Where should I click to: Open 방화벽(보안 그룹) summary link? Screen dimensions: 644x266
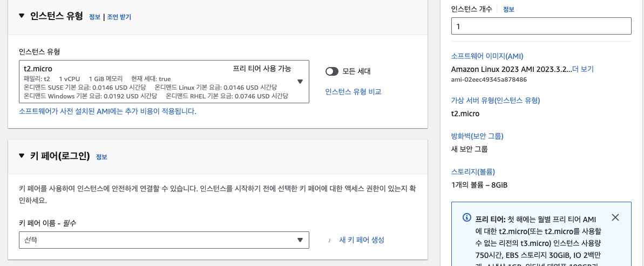coord(480,136)
